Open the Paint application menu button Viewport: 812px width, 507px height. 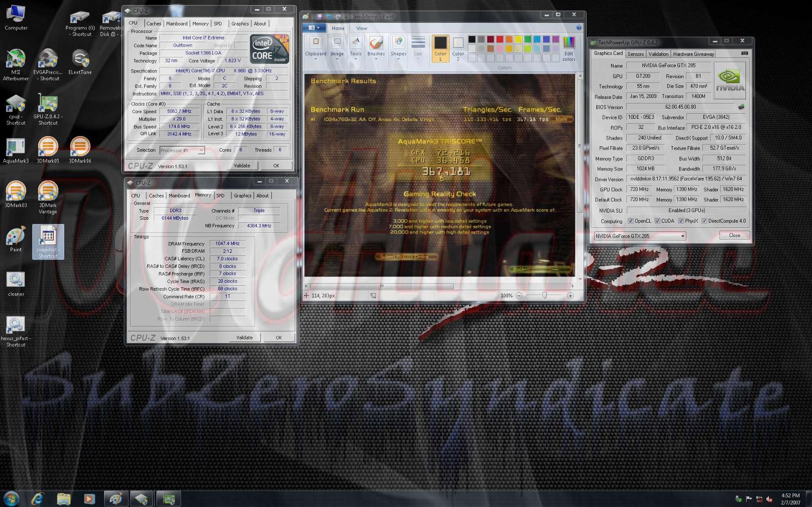[314, 28]
